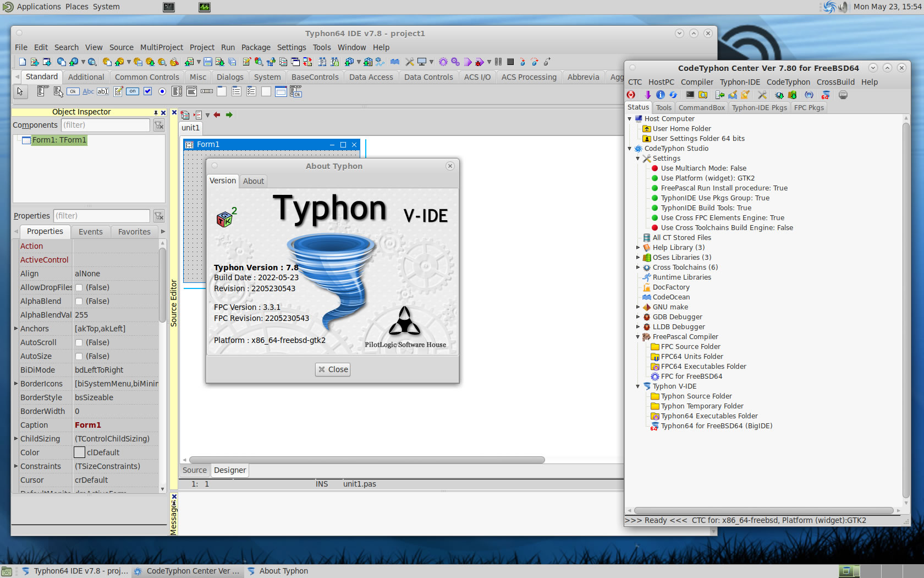Click into the Properties filter field

coord(102,216)
